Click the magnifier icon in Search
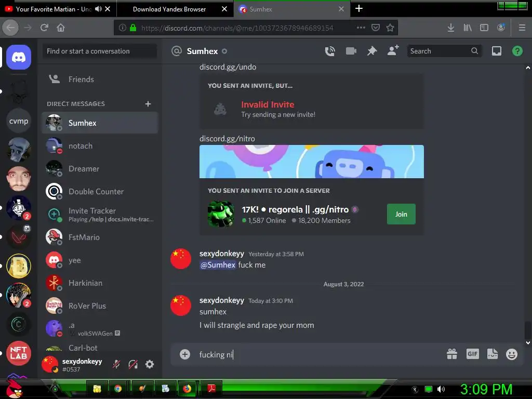The height and width of the screenshot is (399, 532). pos(474,51)
